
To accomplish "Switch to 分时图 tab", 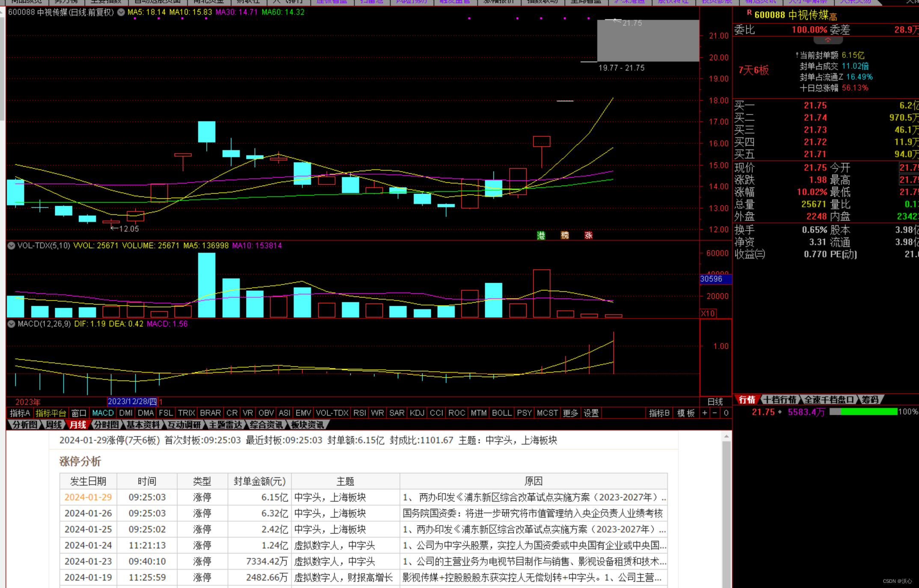I will pos(107,425).
